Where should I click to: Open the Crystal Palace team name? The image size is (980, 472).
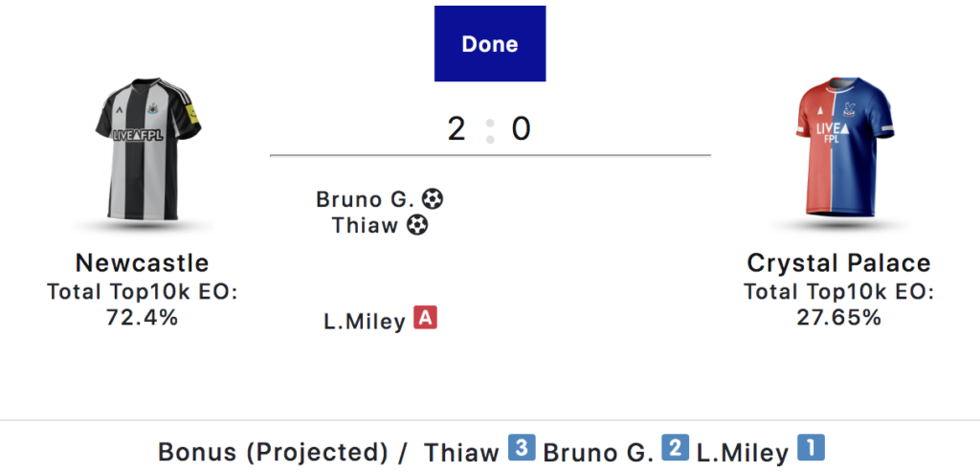pos(838,263)
